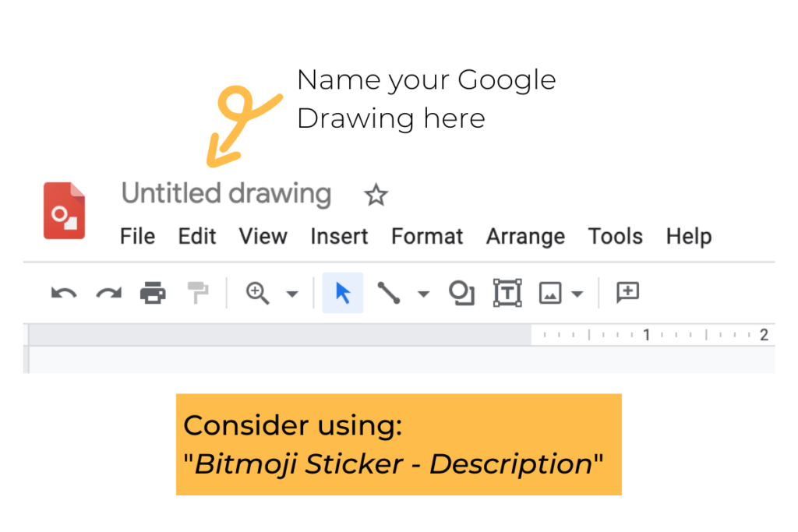Viewport: 798px width, 532px height.
Task: Rename the Untitled drawing title field
Action: coord(226,194)
